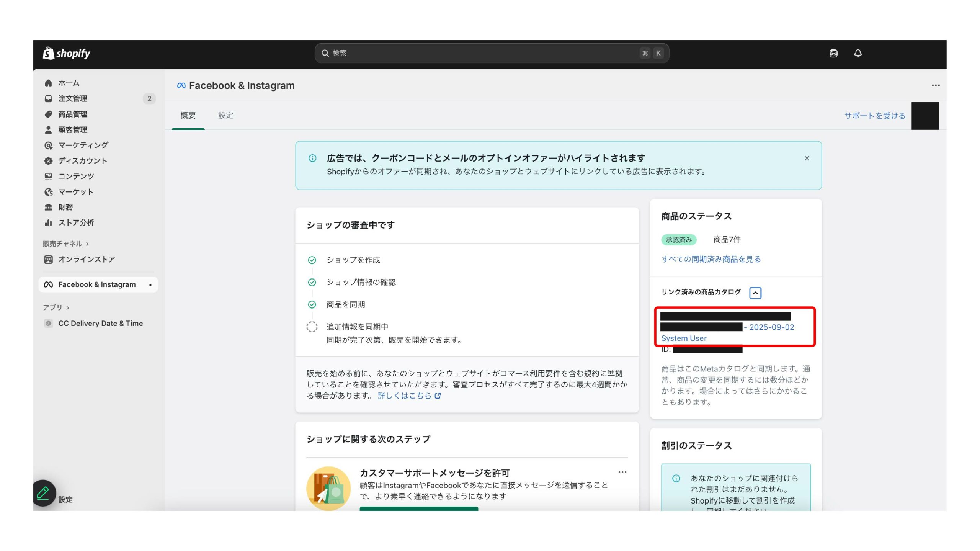This screenshot has width=980, height=551.
Task: Click the Shopify logo
Action: (66, 53)
